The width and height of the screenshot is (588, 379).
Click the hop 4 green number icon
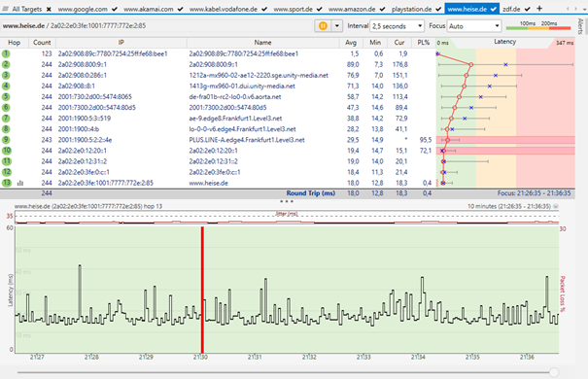pyautogui.click(x=6, y=86)
